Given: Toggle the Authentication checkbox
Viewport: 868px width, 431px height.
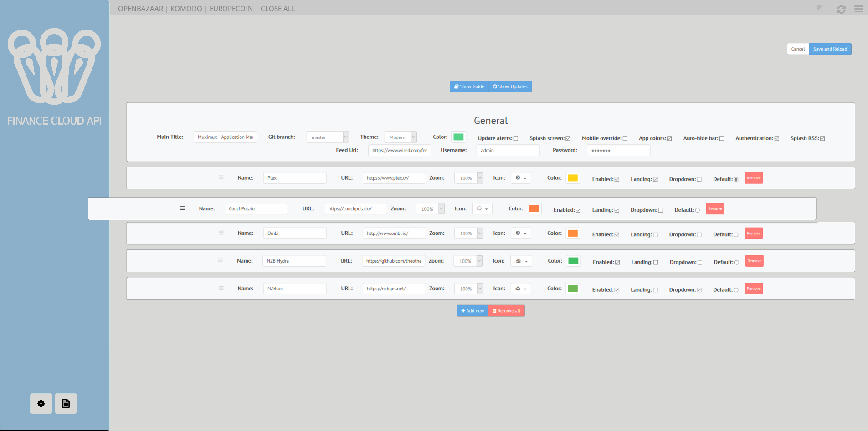Looking at the screenshot, I should 777,138.
